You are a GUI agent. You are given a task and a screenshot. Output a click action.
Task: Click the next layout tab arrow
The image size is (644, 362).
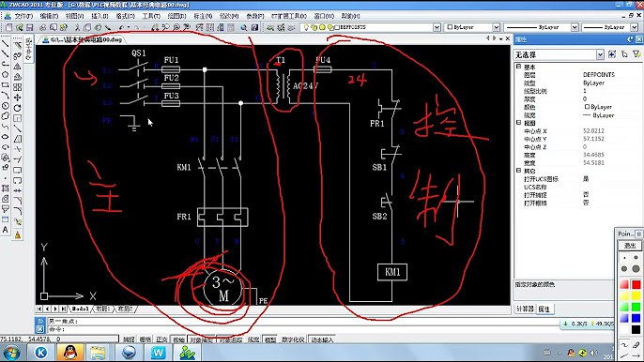pos(55,309)
